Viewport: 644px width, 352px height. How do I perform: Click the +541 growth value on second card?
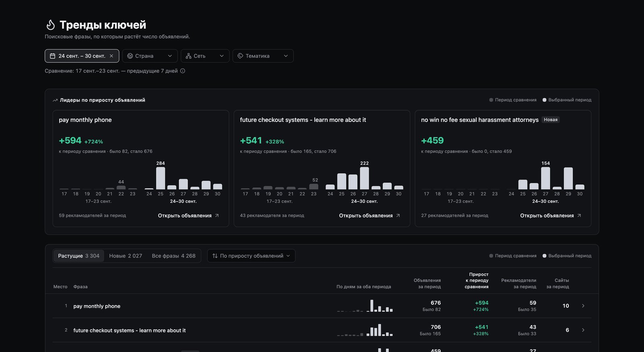pos(251,141)
